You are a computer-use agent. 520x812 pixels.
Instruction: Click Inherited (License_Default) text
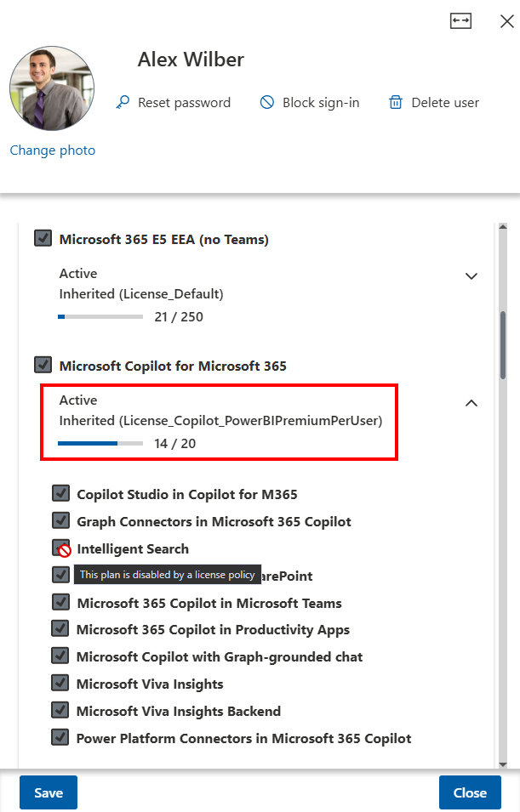pos(141,294)
